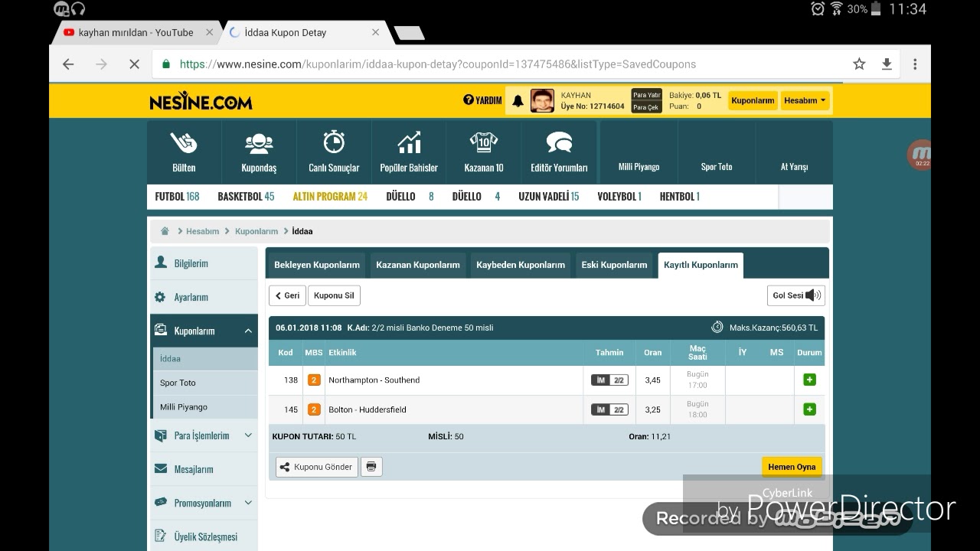Expand Para İşlemlerim sidebar section

[x=204, y=435]
